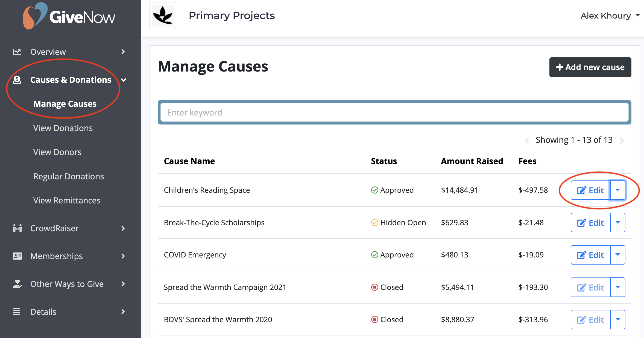Open the Alex Khoury user menu
644x338 pixels.
[x=610, y=16]
